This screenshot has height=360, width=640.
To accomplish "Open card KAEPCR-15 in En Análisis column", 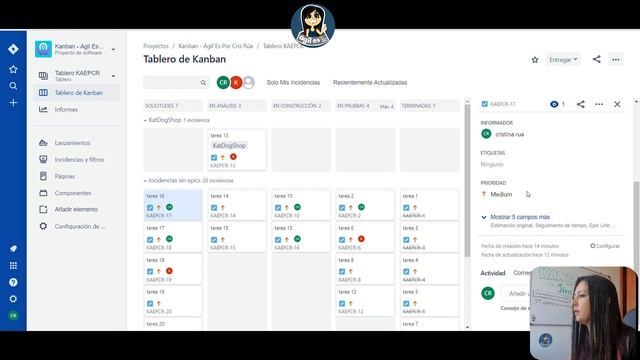I will pyautogui.click(x=237, y=238).
